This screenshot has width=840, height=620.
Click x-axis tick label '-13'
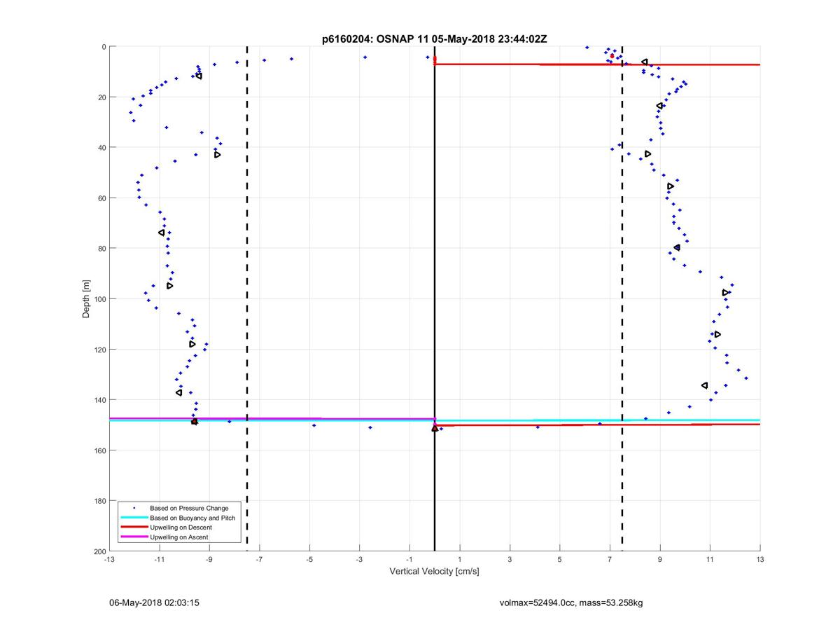pos(108,560)
